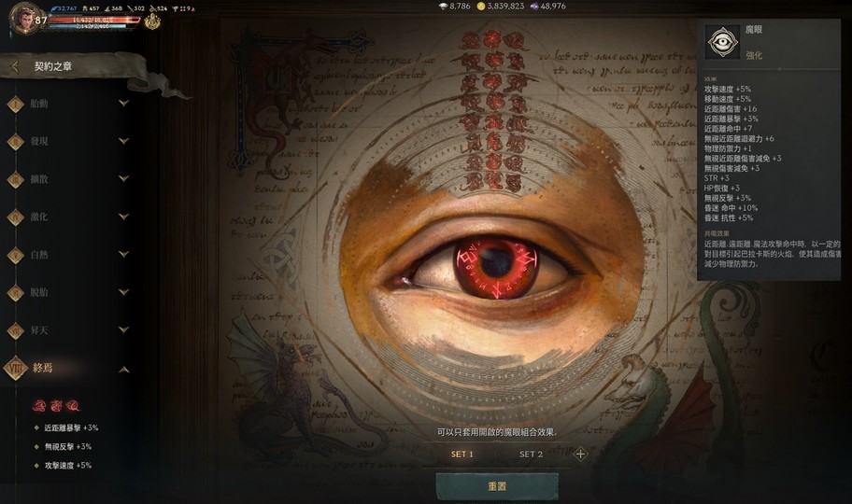Select the chapter I diamond icon for 胎動
Screen dimensions: 852x504
click(15, 104)
